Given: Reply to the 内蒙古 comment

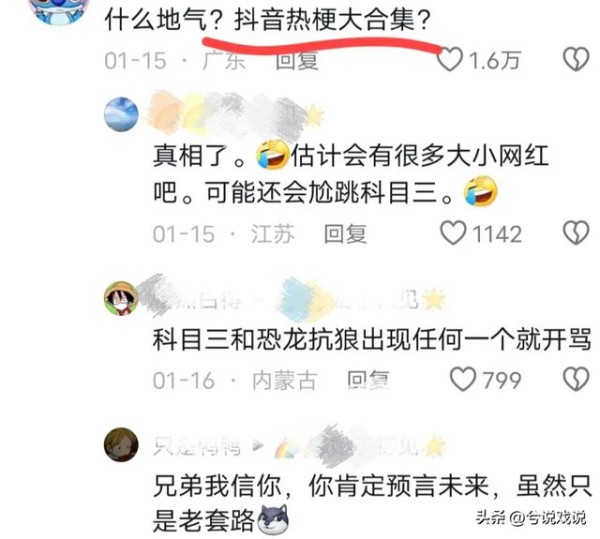Looking at the screenshot, I should 368,380.
